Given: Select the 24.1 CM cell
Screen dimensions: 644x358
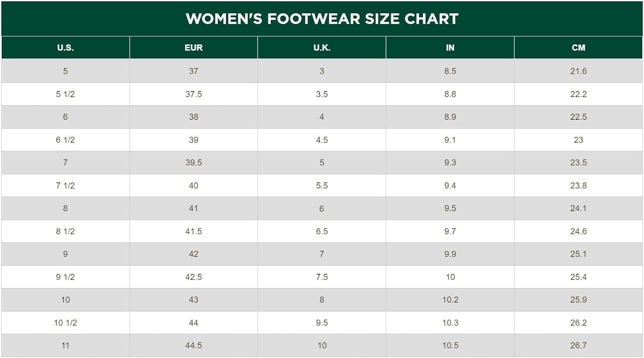Looking at the screenshot, I should [578, 208].
